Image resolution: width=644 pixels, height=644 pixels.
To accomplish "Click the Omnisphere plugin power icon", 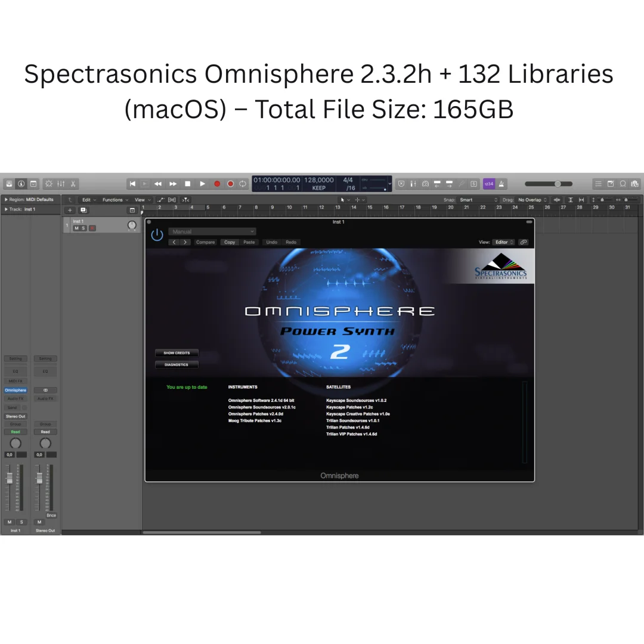I will (157, 234).
